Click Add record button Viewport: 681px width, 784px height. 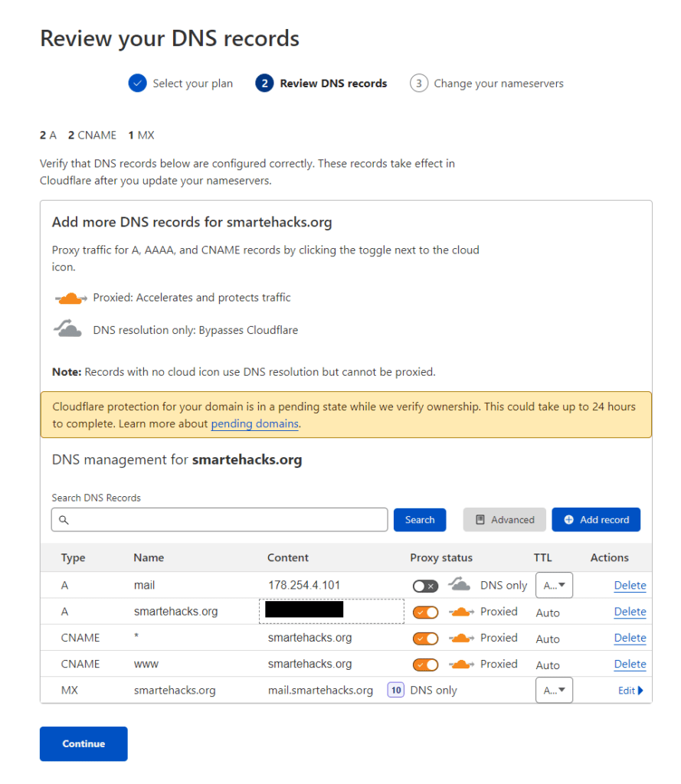pyautogui.click(x=596, y=520)
